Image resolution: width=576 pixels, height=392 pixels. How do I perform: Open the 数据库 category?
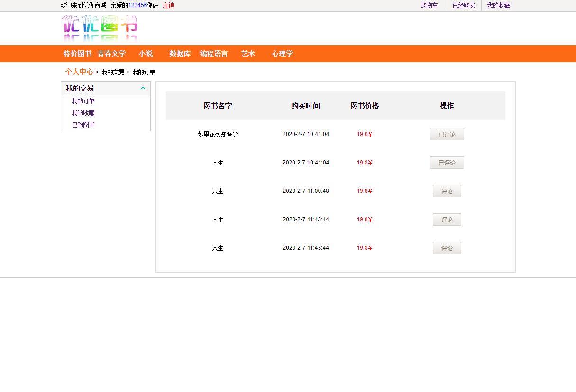click(x=180, y=54)
